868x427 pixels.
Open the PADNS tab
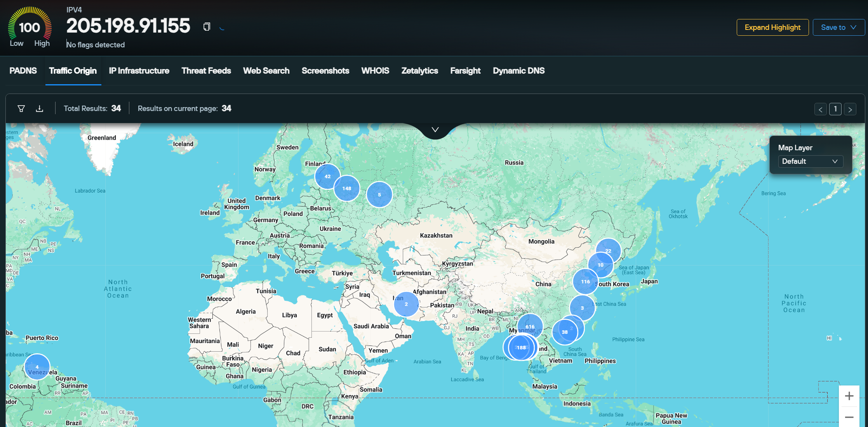pyautogui.click(x=23, y=71)
